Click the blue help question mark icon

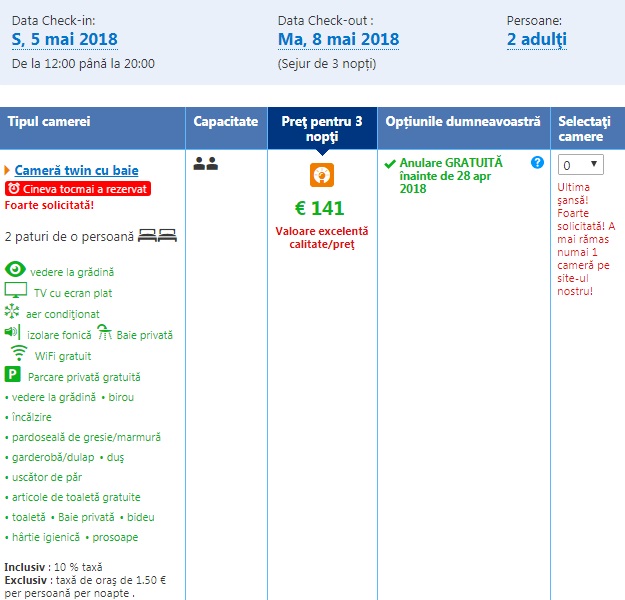click(537, 162)
